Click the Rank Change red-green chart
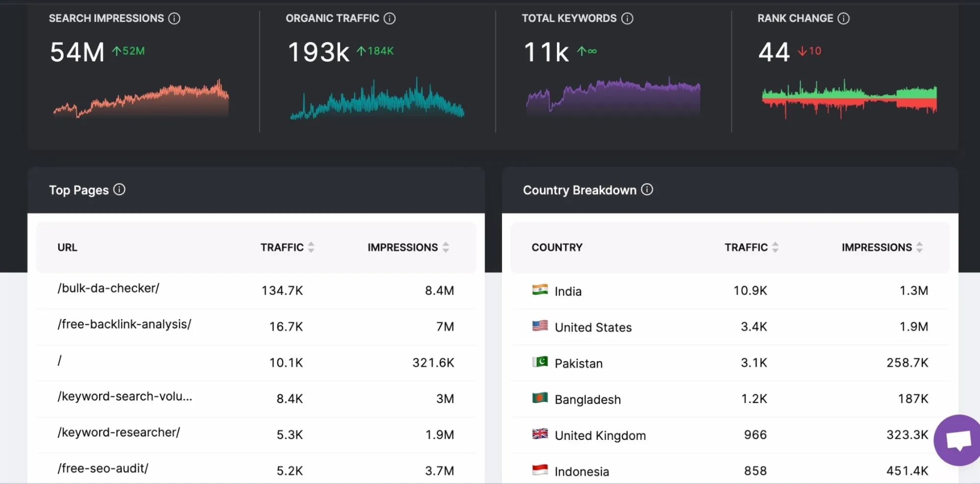Viewport: 980px width, 484px height. click(849, 99)
